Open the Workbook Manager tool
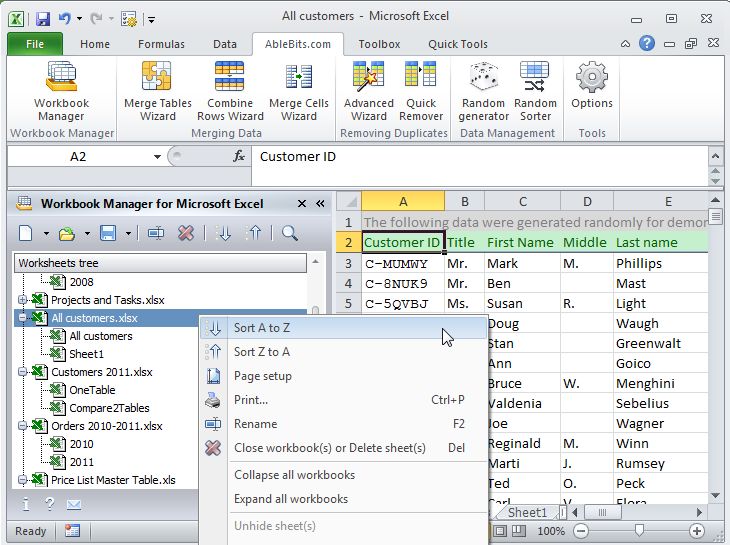730x545 pixels. pyautogui.click(x=61, y=91)
